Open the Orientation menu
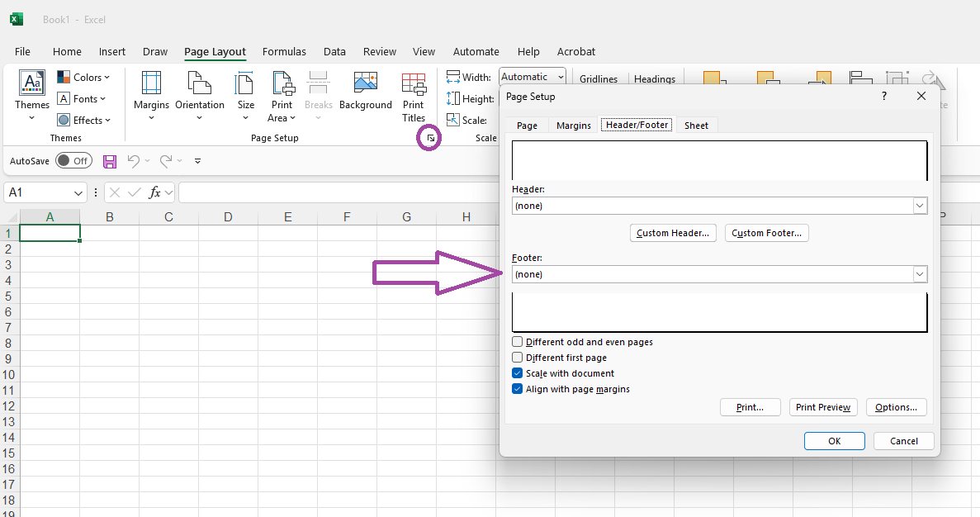 coord(199,97)
